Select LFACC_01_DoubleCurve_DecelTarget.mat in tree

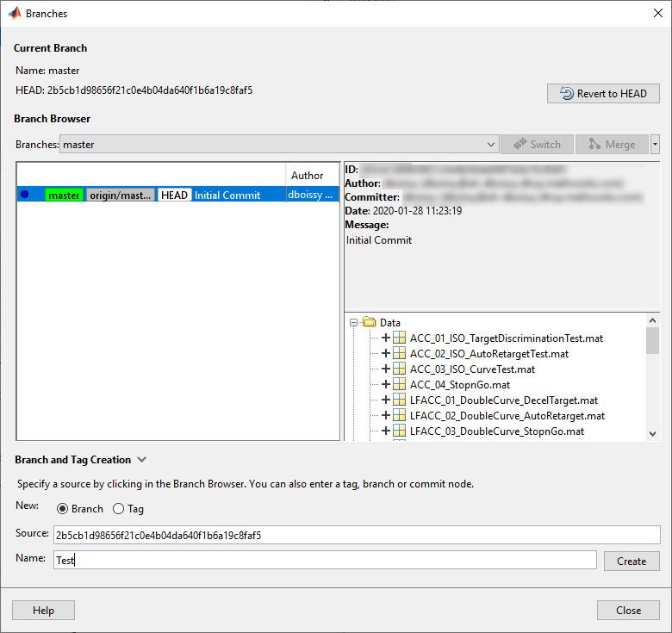[x=504, y=400]
